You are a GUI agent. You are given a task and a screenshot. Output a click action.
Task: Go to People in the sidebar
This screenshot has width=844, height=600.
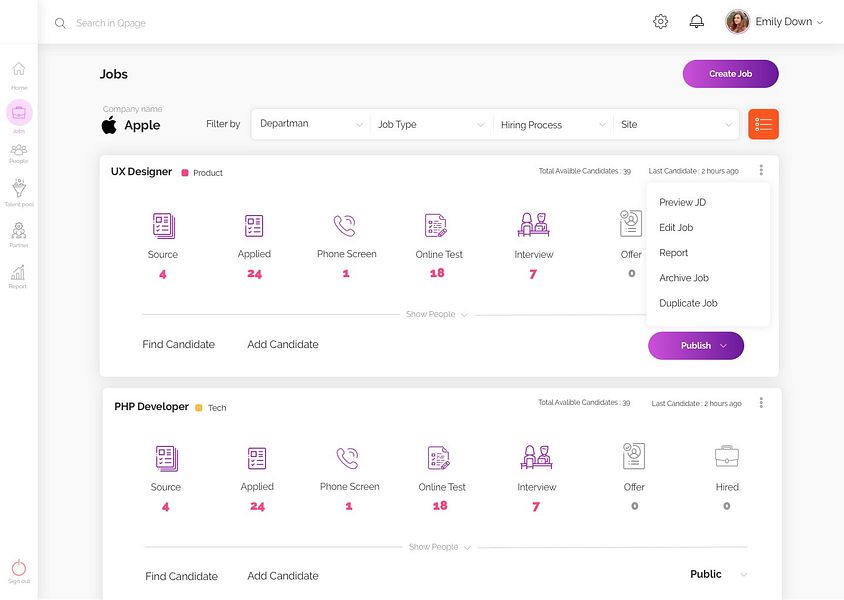click(19, 151)
